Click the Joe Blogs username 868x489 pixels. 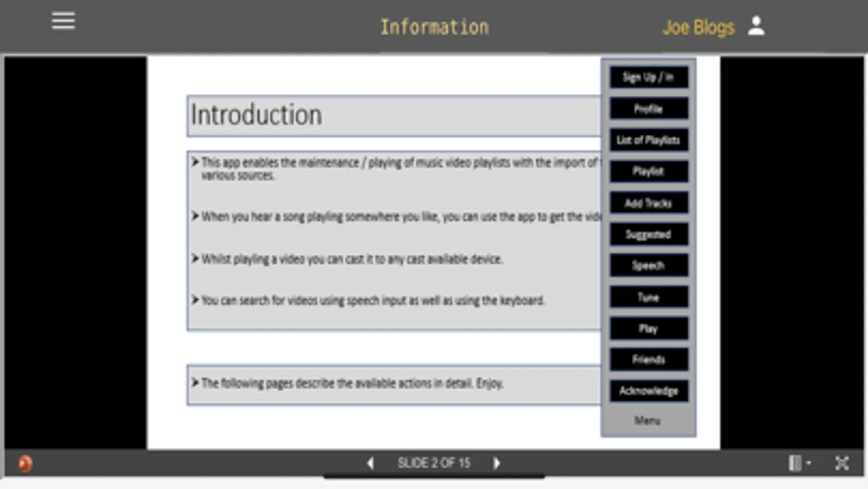click(x=699, y=28)
